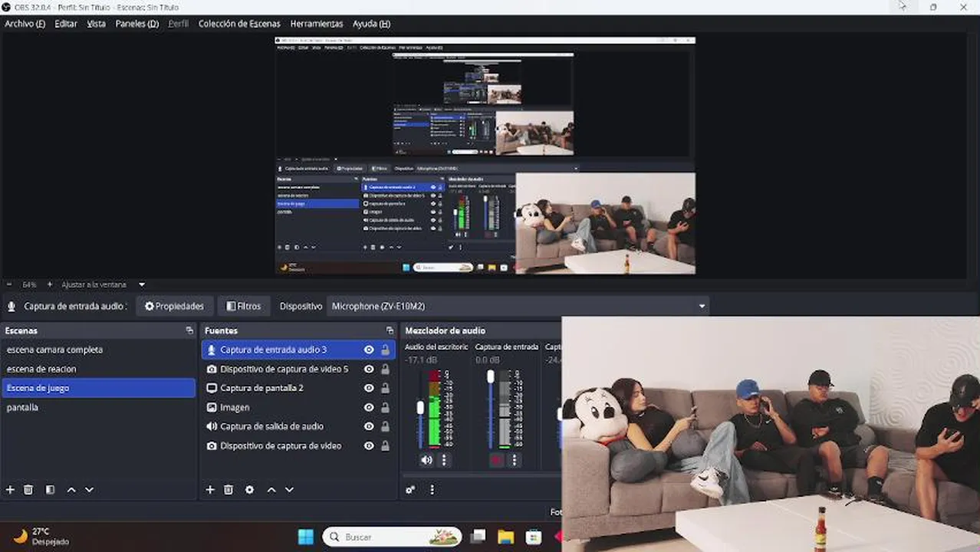Zoom out preview with minus icon

coord(10,284)
